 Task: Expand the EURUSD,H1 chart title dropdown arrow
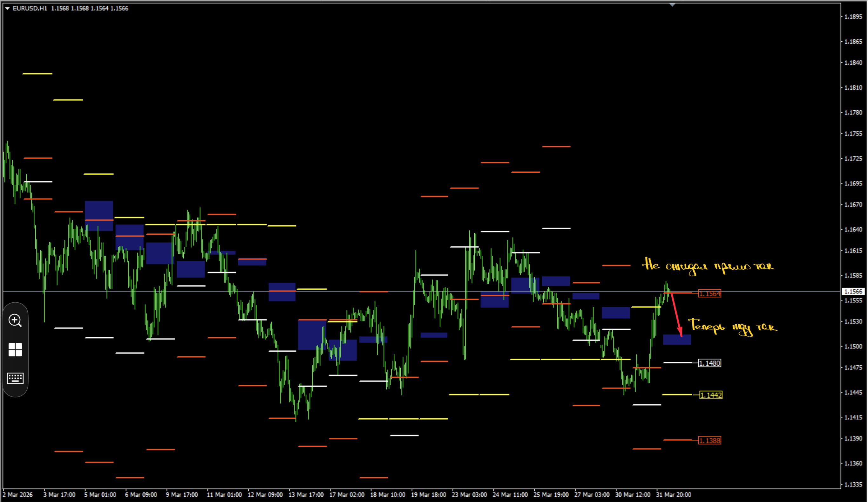[7, 8]
